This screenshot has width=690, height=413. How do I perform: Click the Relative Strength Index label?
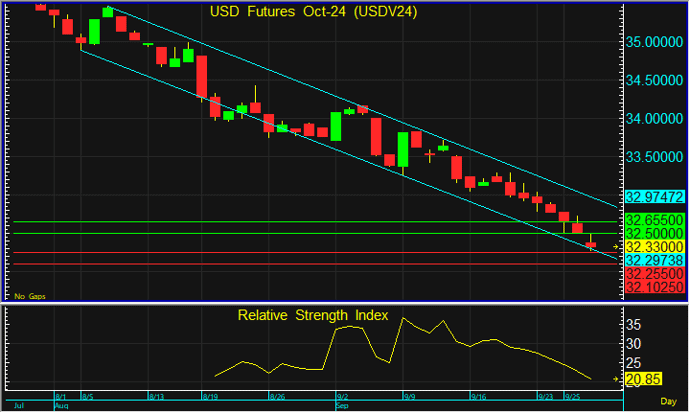[313, 315]
